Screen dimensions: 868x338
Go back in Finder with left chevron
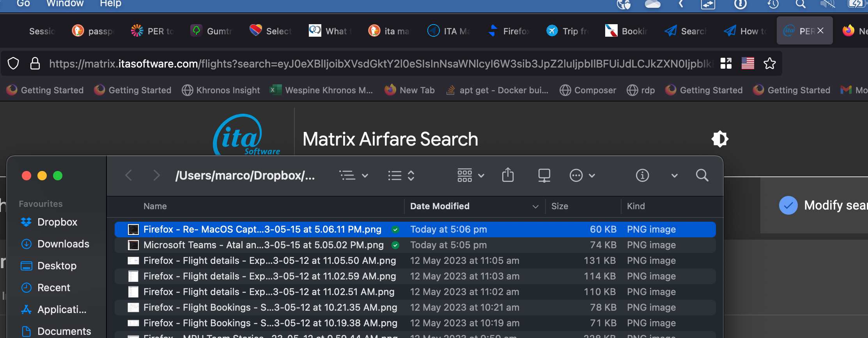tap(129, 175)
